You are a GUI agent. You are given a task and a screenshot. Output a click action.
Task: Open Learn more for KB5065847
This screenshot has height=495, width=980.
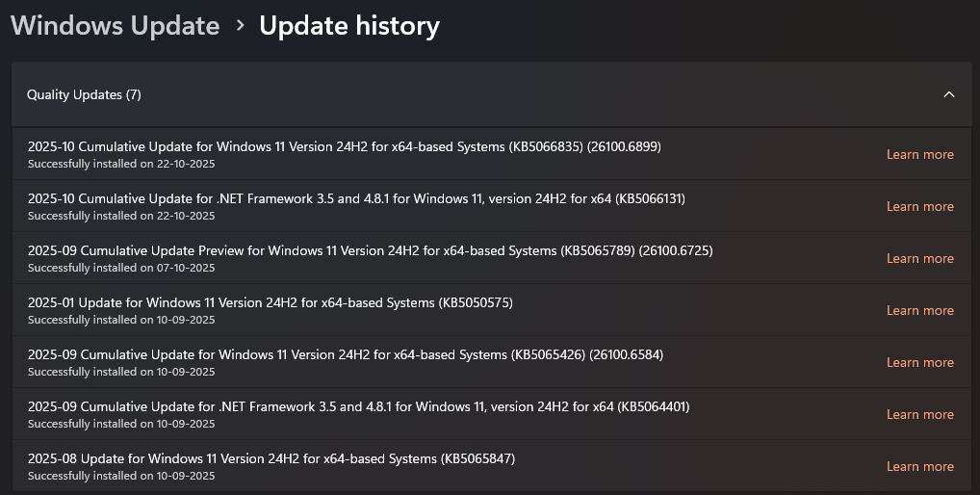pyautogui.click(x=919, y=466)
